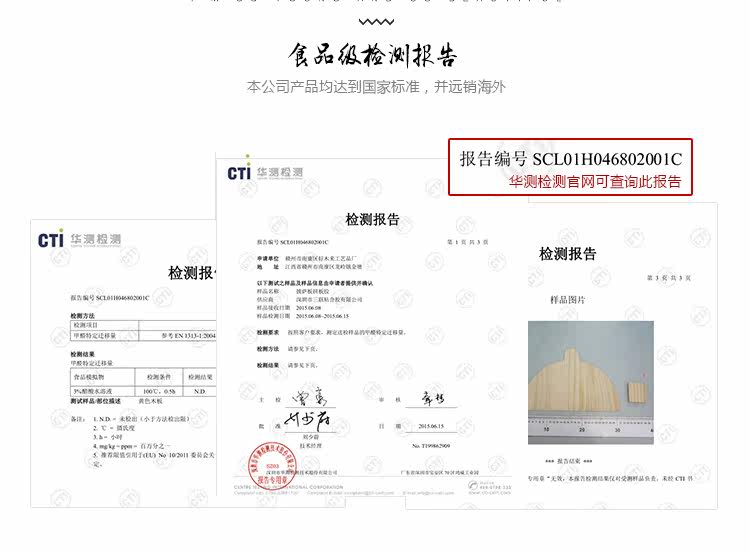Click 华测检测 name beside left report's CTI logo

point(96,239)
